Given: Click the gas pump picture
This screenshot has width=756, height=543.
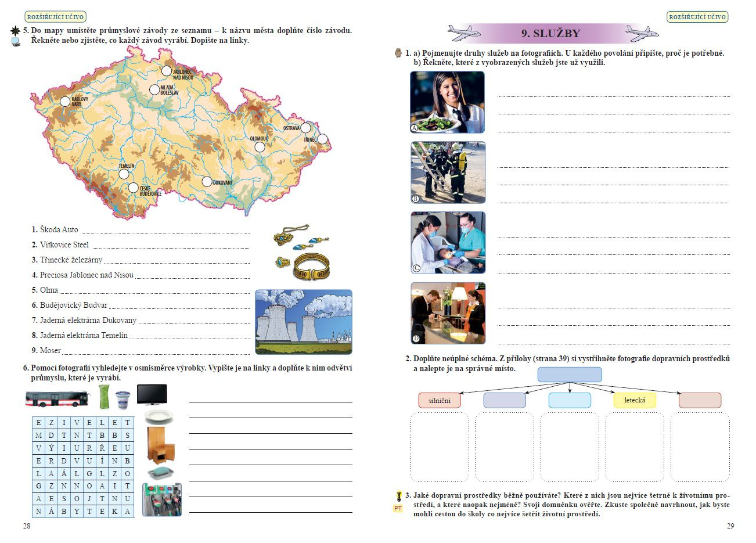Looking at the screenshot, I should tap(161, 499).
